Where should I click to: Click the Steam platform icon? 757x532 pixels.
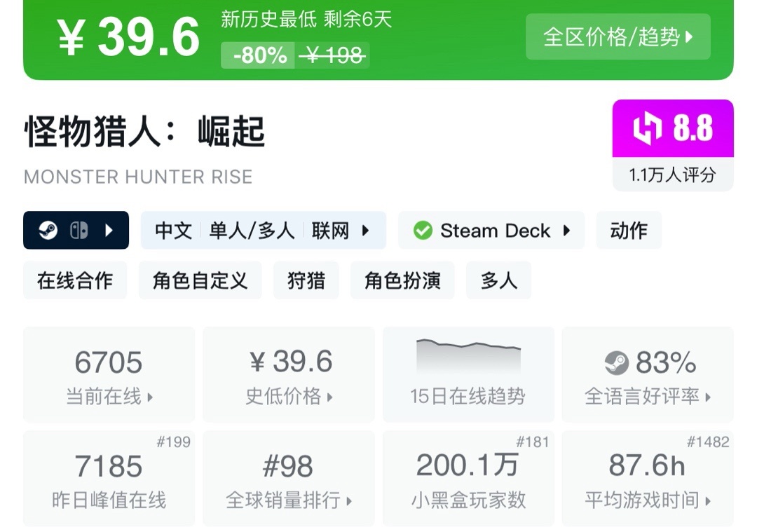[x=48, y=231]
